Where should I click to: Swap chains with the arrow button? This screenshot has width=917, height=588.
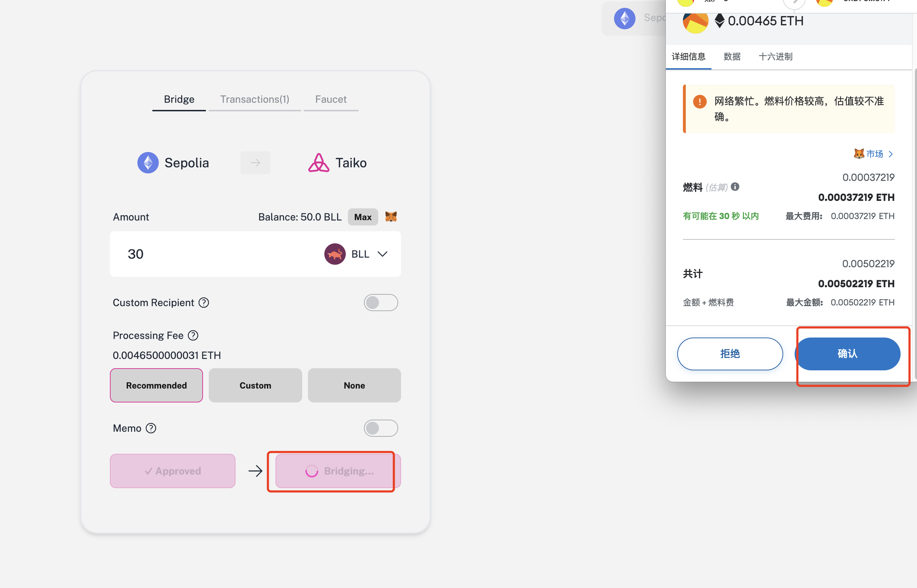pos(255,163)
